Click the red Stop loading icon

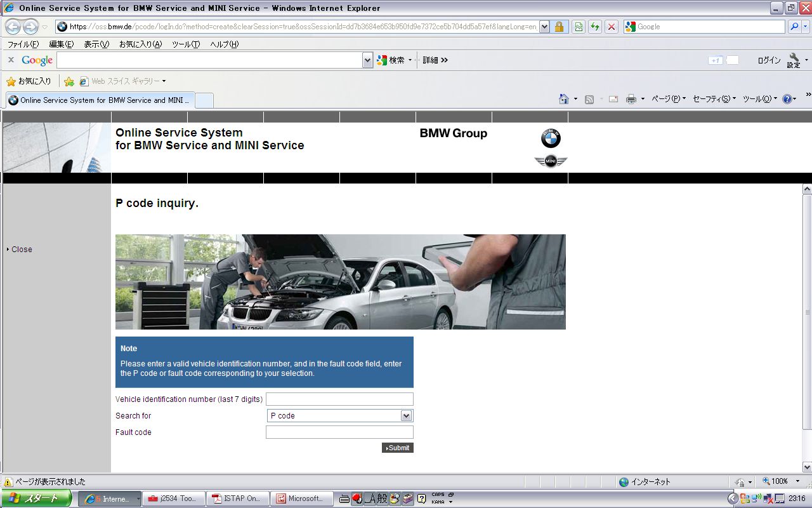[612, 27]
